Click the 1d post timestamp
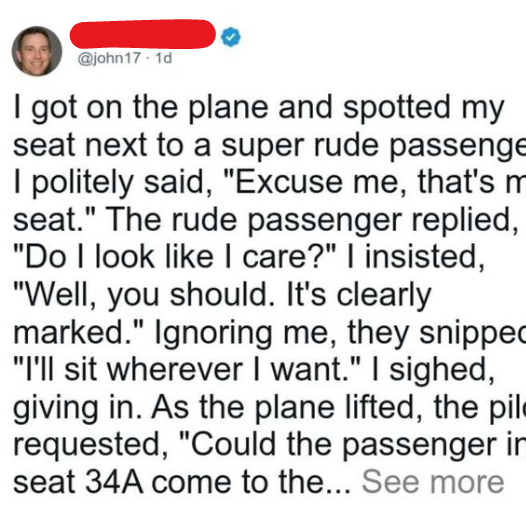Viewport: 526px width, 526px height. 164,58
